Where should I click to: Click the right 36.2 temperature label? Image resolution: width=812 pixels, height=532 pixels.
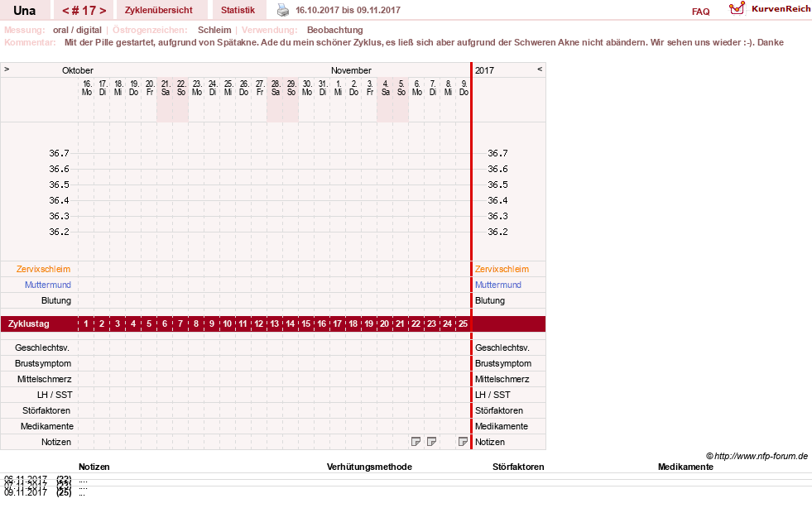497,232
